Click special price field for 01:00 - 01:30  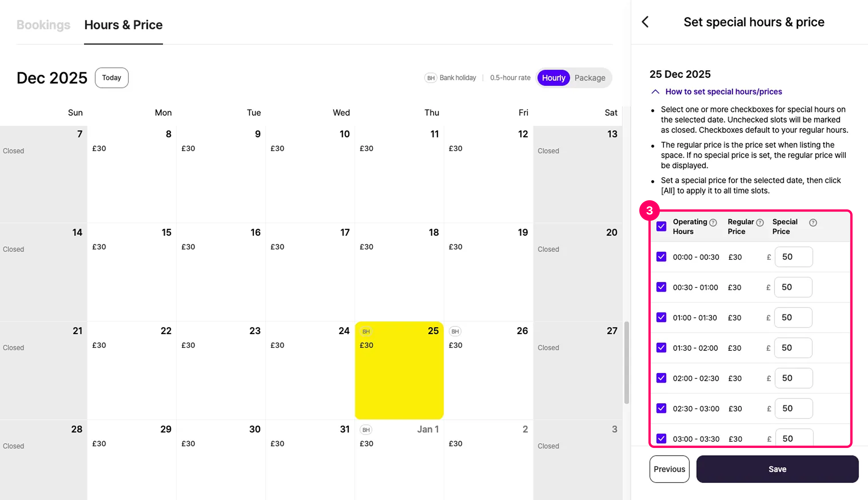point(793,318)
